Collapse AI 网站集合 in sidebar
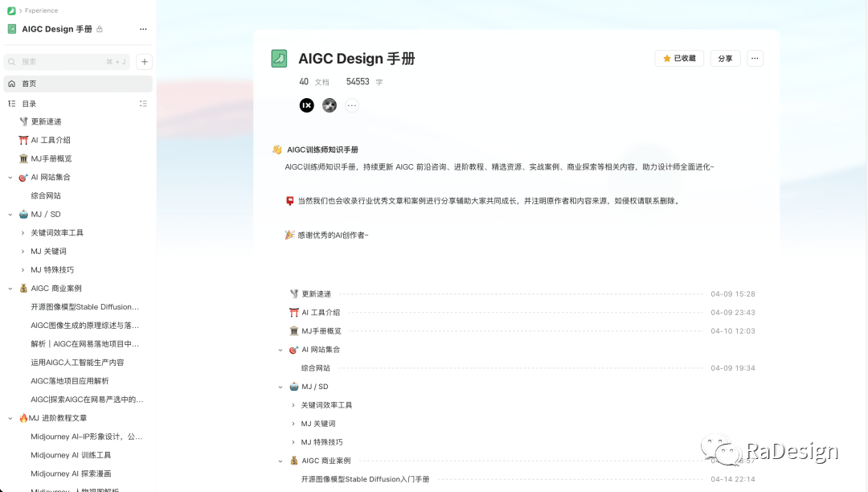 [10, 178]
